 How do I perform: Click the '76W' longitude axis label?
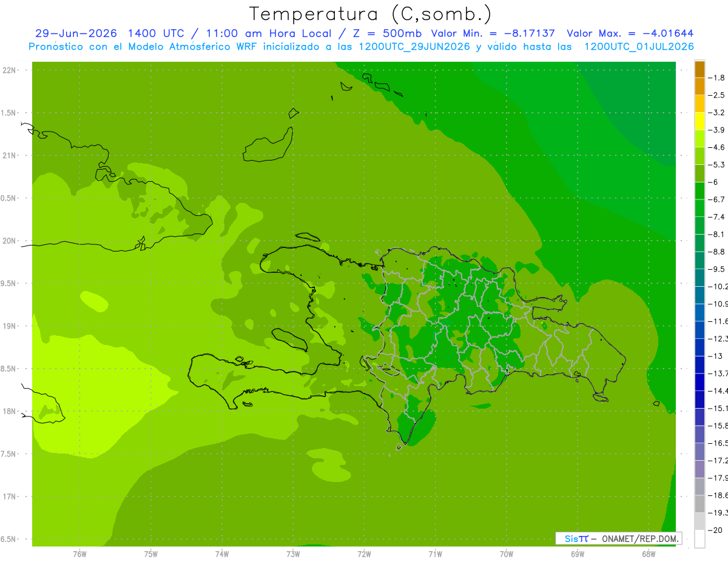coord(79,554)
